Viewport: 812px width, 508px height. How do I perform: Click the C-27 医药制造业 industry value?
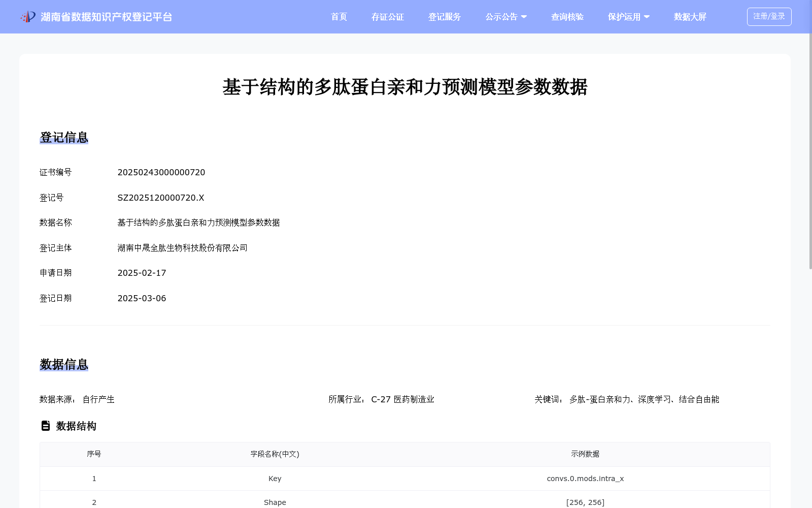[403, 399]
